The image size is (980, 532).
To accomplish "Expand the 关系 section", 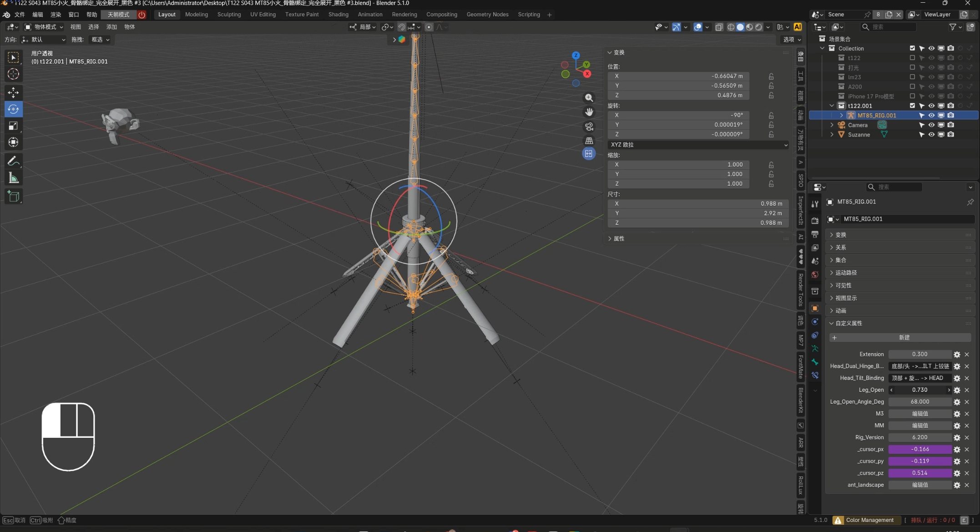I will (x=840, y=248).
